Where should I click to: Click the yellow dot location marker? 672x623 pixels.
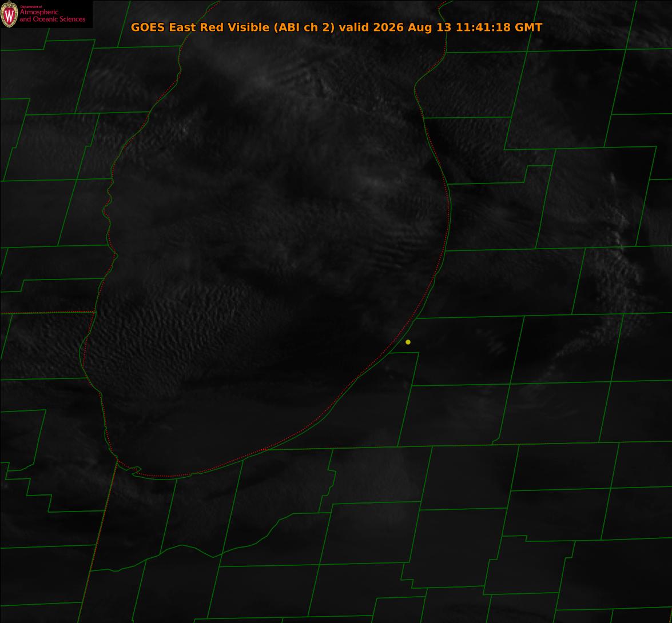point(408,342)
